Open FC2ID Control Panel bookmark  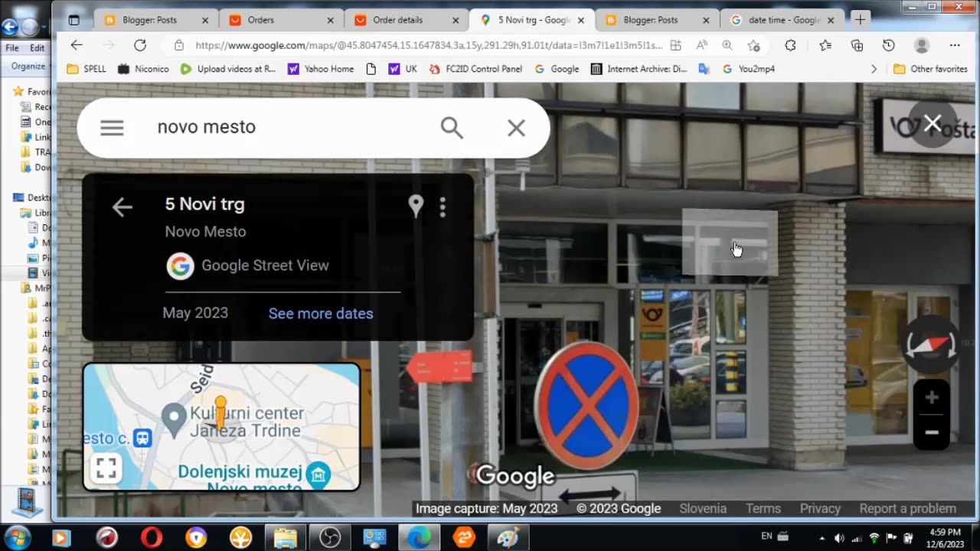pyautogui.click(x=475, y=69)
